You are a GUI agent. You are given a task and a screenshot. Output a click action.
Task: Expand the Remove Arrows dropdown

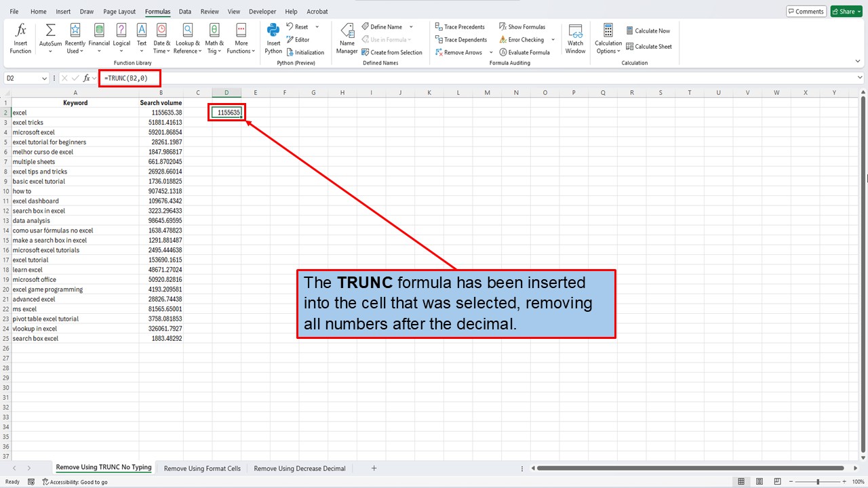click(x=491, y=52)
